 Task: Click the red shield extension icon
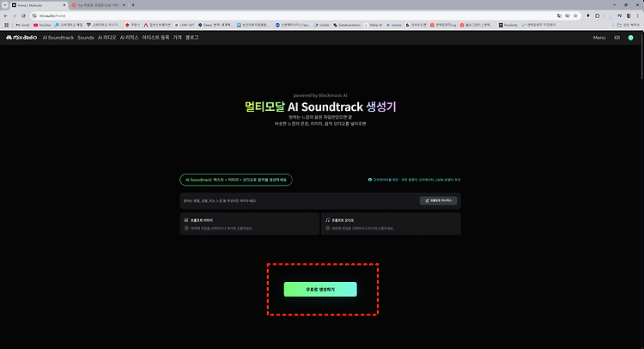coord(629,15)
